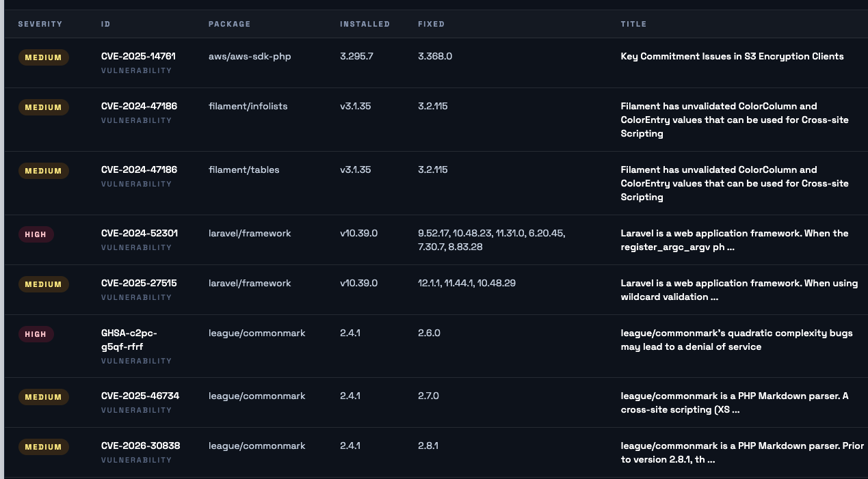Open the CVE-2024-52301 vulnerability details

(139, 233)
